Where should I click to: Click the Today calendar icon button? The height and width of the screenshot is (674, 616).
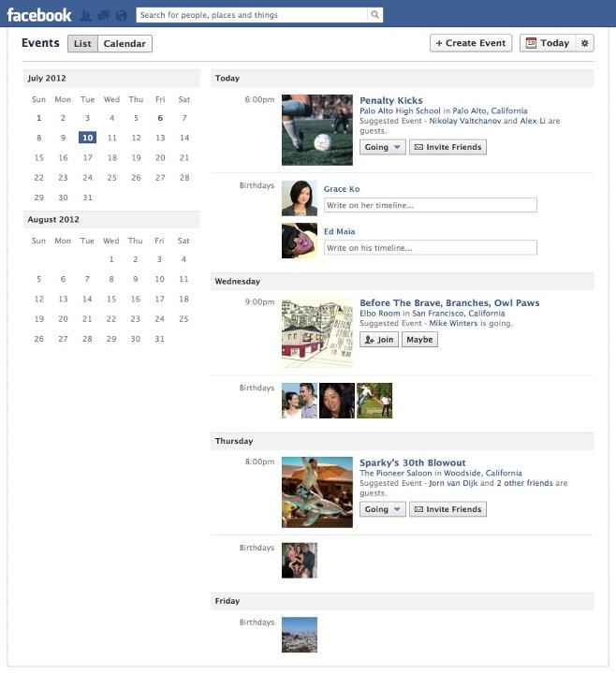(548, 43)
